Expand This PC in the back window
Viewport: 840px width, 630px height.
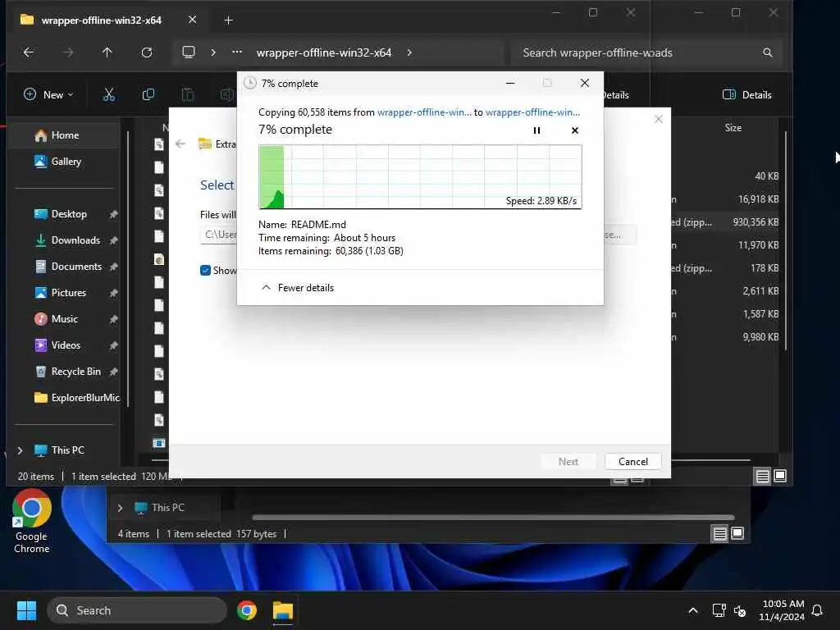[120, 508]
